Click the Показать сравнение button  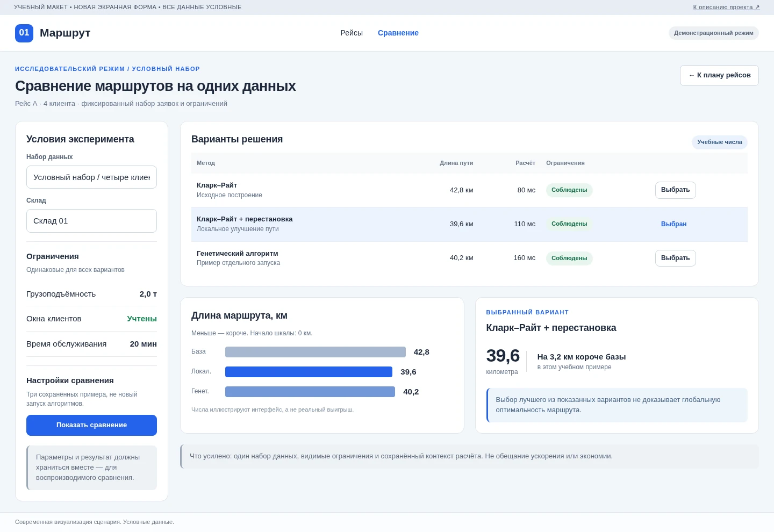click(x=91, y=425)
